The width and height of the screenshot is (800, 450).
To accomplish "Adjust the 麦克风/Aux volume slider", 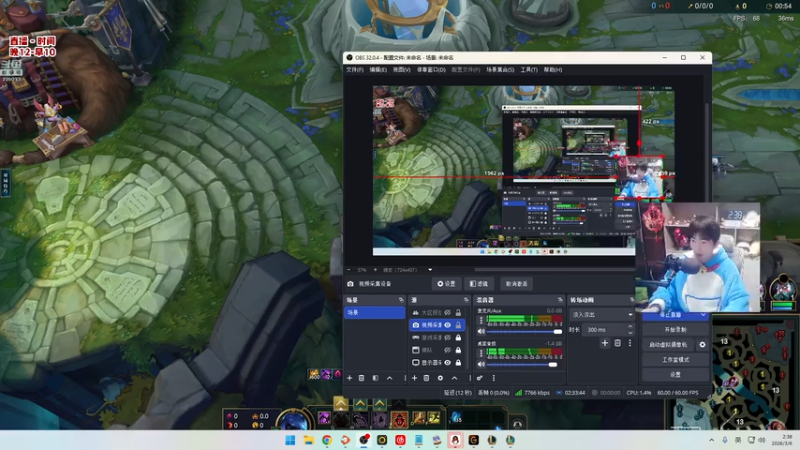I will coord(524,332).
